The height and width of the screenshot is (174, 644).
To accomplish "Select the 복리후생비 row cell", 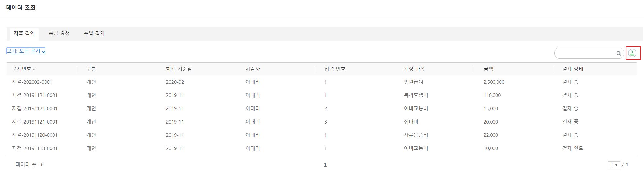I will click(416, 95).
